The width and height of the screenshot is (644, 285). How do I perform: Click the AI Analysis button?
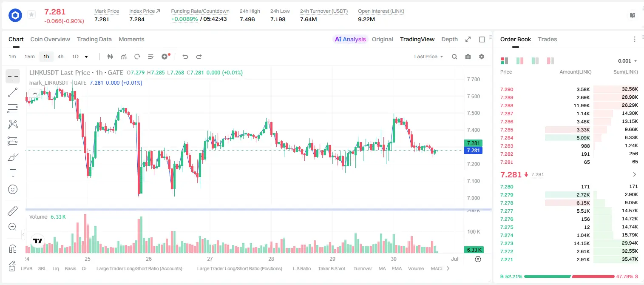pyautogui.click(x=350, y=39)
